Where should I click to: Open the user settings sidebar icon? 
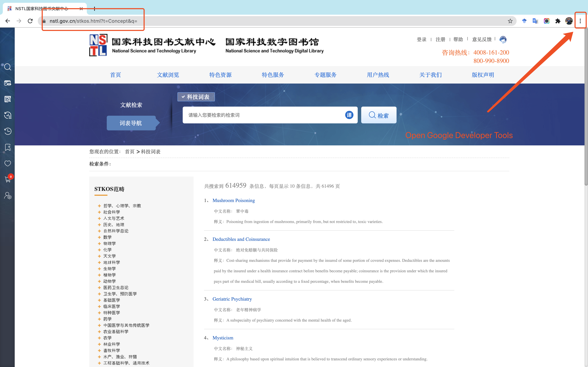click(x=8, y=195)
